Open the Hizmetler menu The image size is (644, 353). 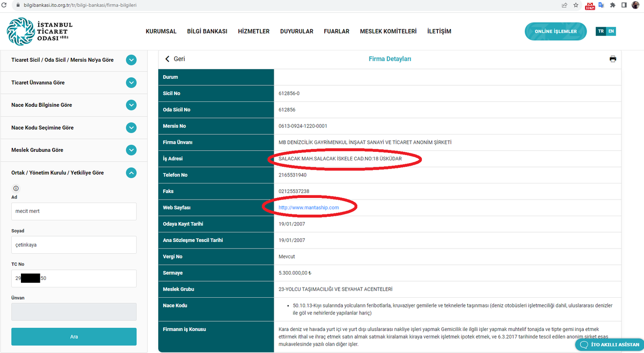point(254,32)
